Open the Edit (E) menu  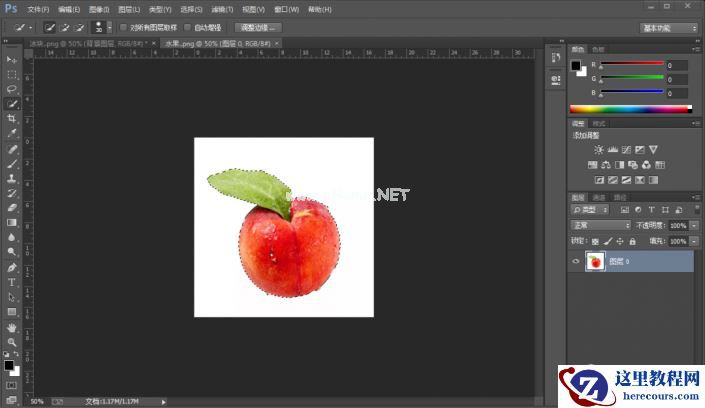[x=69, y=9]
